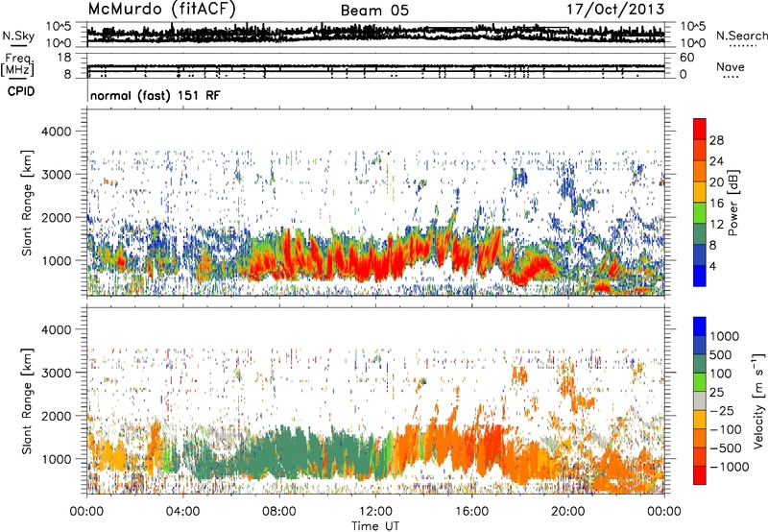Click the '4' power colorbar tick
Screen dimensions: 768x532
[712, 266]
